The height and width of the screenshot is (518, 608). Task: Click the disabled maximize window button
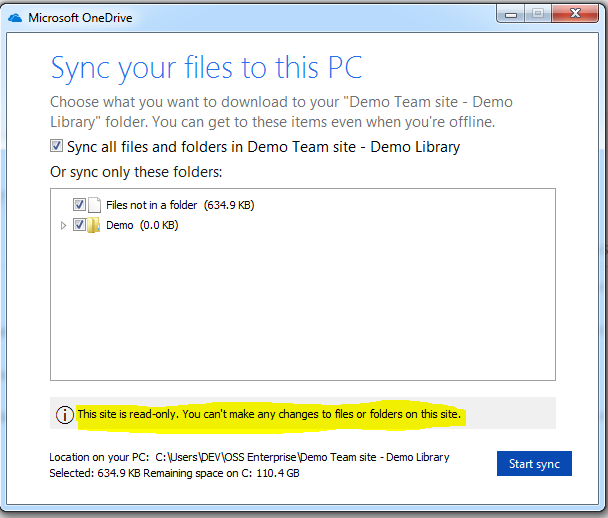pos(538,14)
